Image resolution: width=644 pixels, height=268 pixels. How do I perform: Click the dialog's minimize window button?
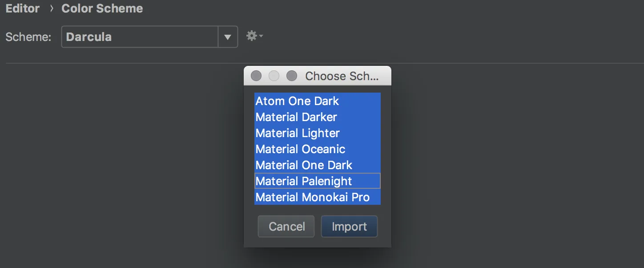274,76
